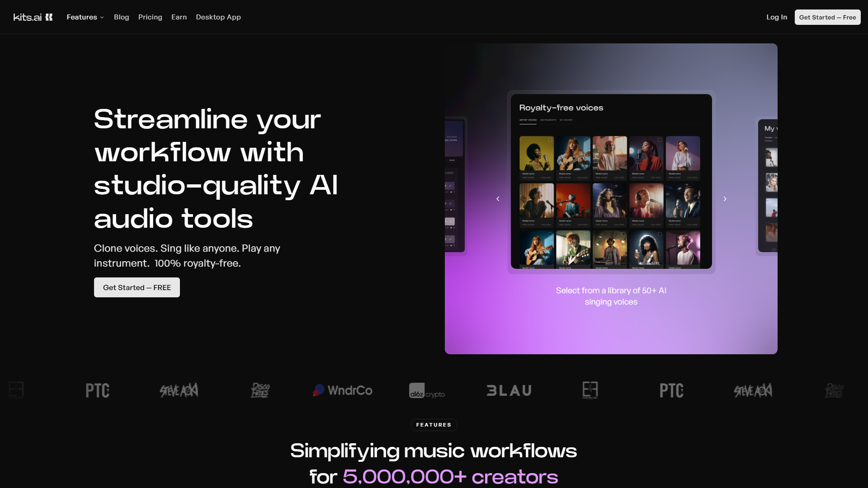Click the kits.ai logo icon
Screen dimensions: 868x488
click(49, 17)
